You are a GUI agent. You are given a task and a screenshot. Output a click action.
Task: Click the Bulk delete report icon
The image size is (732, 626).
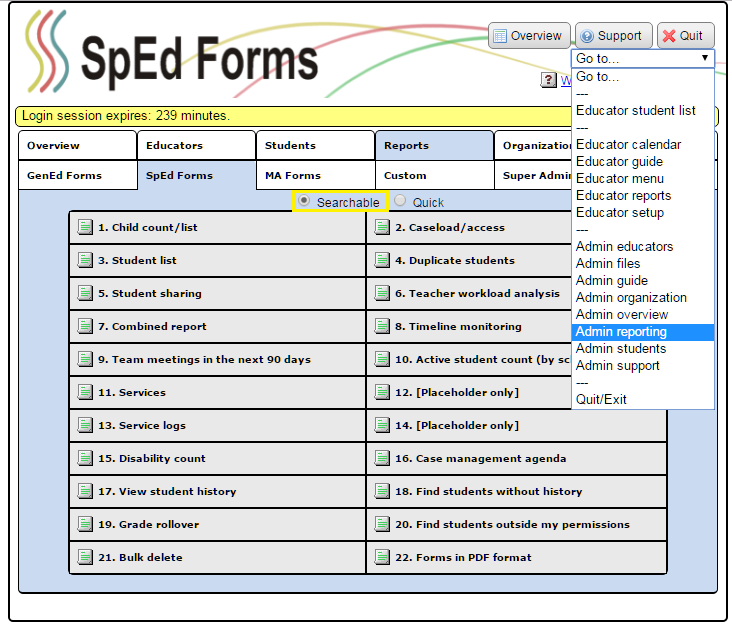[x=85, y=558]
